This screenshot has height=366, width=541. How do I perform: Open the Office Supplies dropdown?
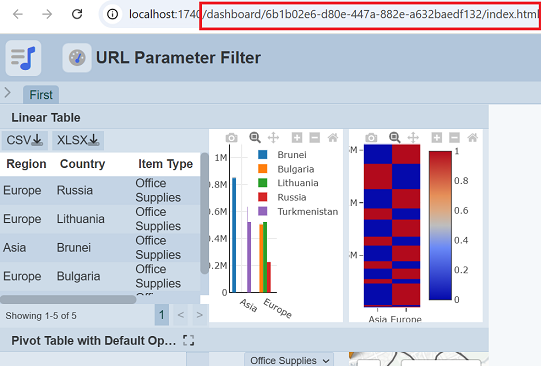pyautogui.click(x=289, y=360)
